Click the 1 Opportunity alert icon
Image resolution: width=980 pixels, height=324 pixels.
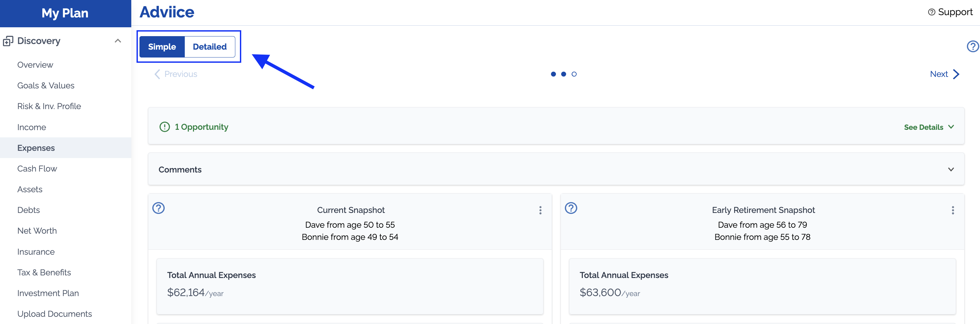point(164,127)
